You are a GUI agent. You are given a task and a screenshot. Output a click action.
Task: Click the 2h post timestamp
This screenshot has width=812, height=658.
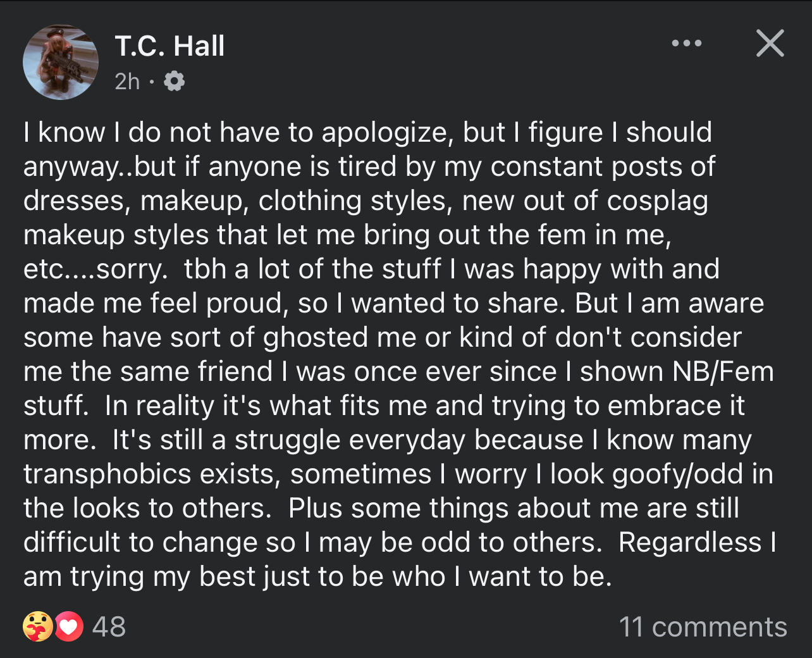pos(127,81)
